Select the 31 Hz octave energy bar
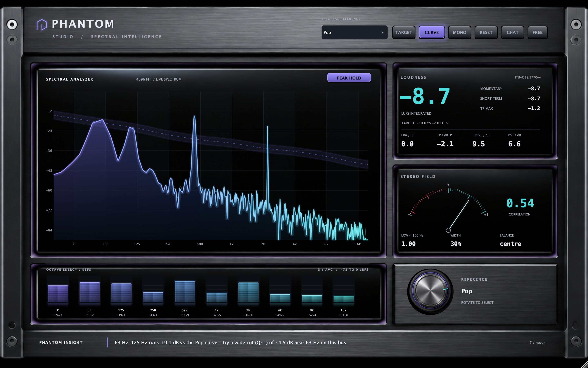 pyautogui.click(x=58, y=294)
